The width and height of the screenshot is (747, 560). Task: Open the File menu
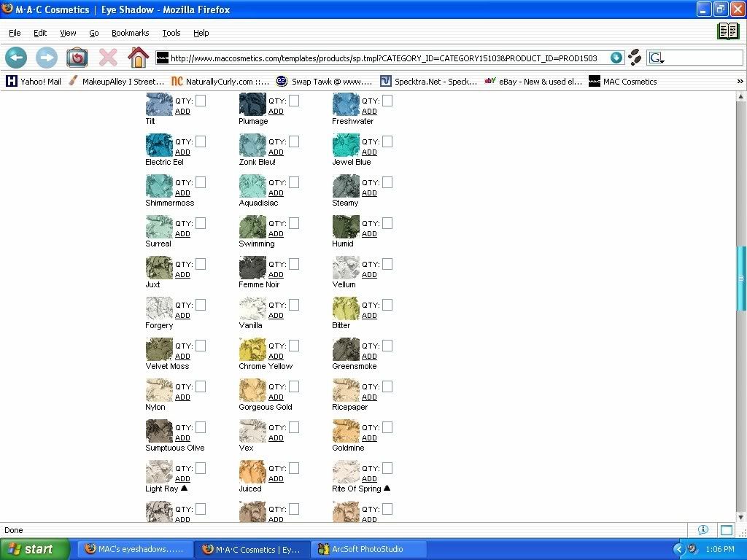15,33
